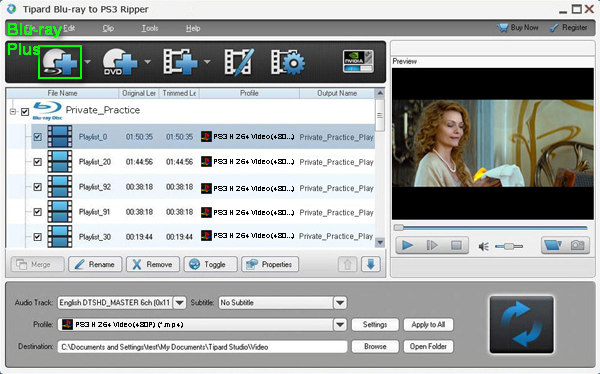Expand the Profile dropdown
This screenshot has width=600, height=374.
coord(340,325)
